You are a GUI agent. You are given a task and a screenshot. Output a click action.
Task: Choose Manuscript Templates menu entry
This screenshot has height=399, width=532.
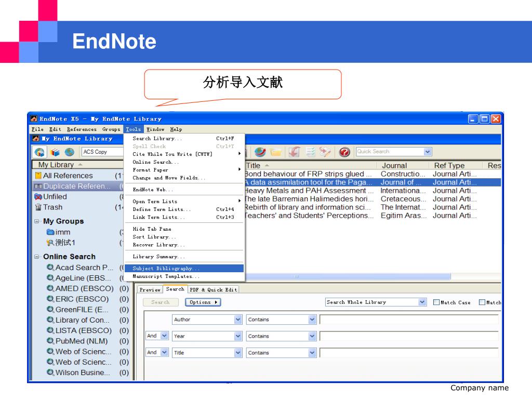click(x=184, y=276)
